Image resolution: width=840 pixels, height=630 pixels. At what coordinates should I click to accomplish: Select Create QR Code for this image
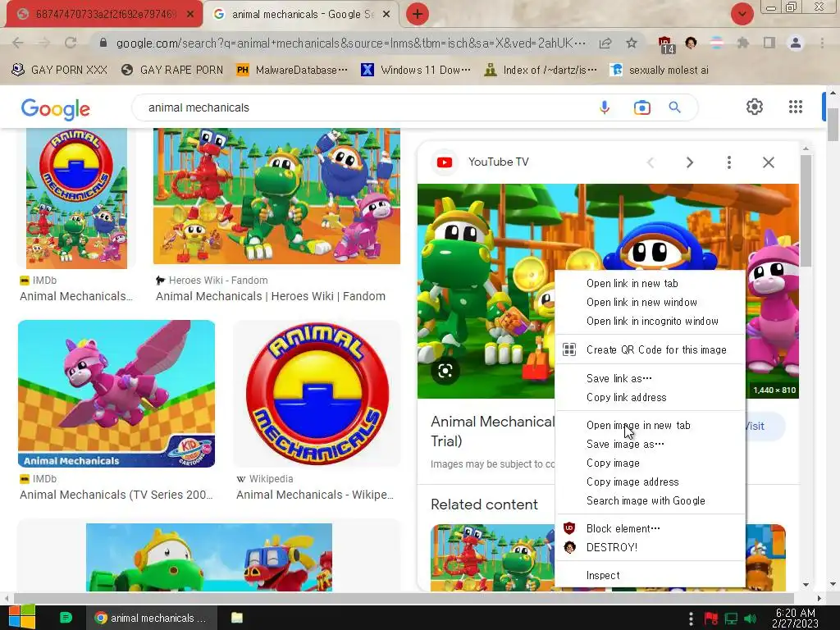[x=650, y=349]
